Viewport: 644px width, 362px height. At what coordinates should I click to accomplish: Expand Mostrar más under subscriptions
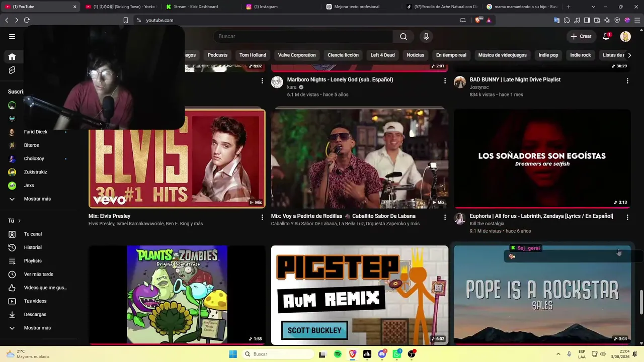(x=38, y=199)
